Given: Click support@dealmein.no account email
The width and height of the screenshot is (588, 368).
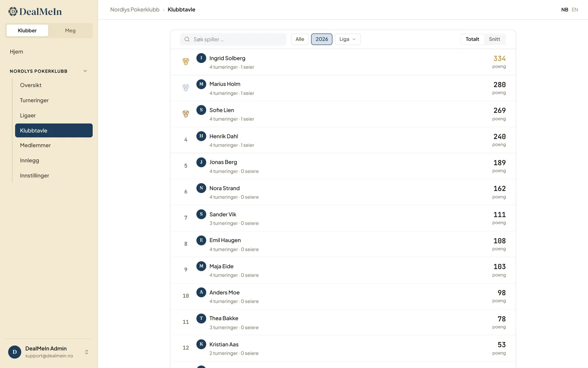Looking at the screenshot, I should [49, 356].
